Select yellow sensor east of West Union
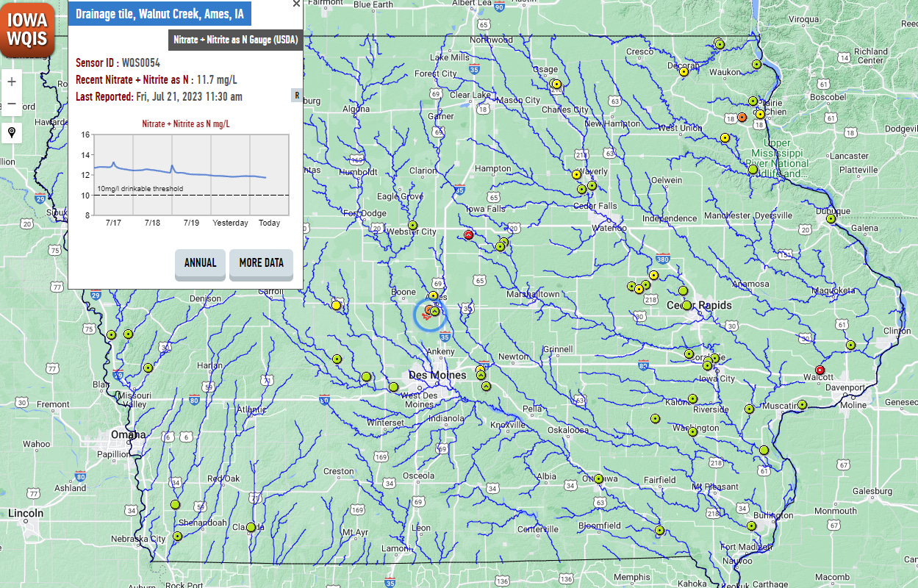The width and height of the screenshot is (918, 588). tap(725, 137)
